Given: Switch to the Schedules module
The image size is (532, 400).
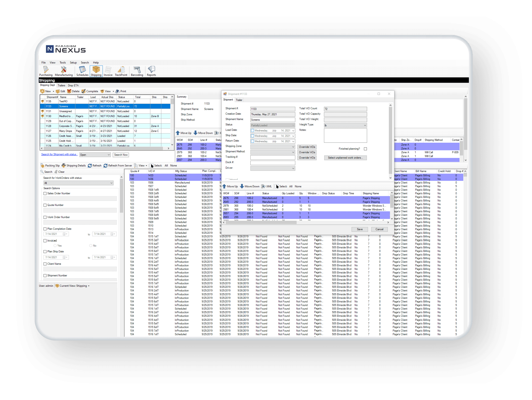Looking at the screenshot, I should click(x=82, y=71).
